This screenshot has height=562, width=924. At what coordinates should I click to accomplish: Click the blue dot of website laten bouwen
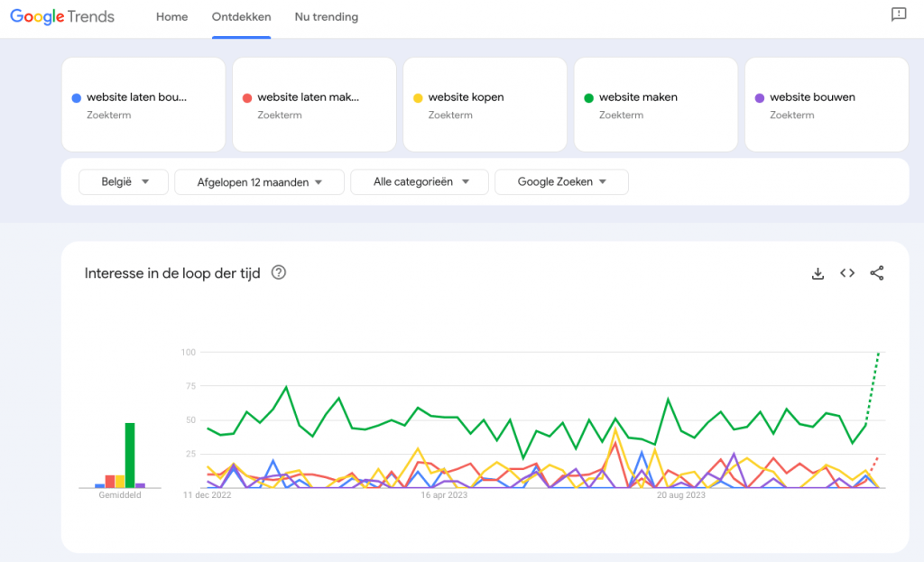[x=76, y=98]
